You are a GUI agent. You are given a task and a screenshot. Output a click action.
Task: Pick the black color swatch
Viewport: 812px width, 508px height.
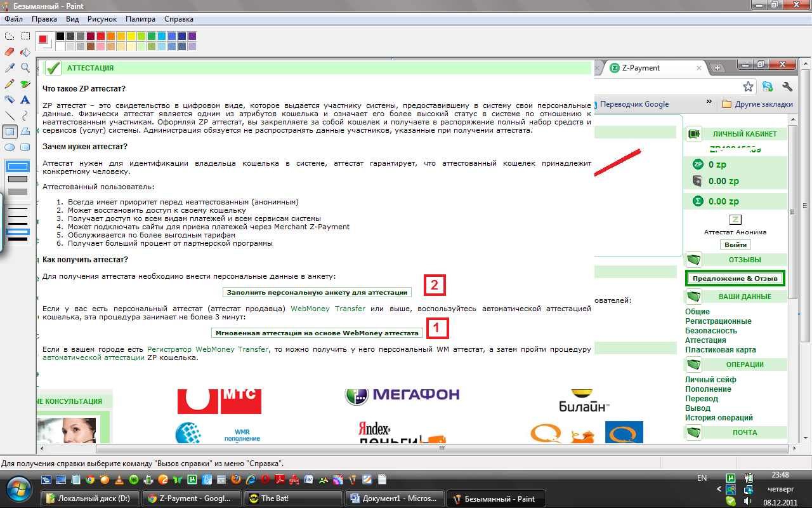pos(60,36)
